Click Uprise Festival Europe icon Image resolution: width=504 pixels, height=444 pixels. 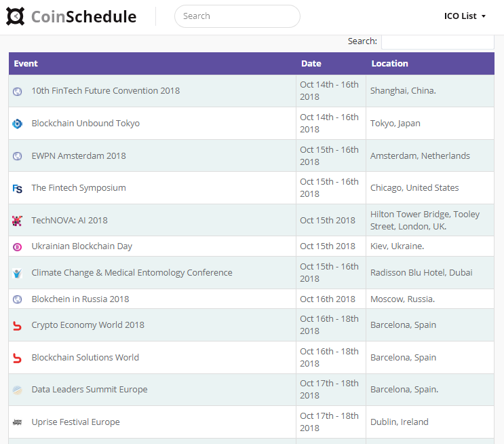(x=18, y=422)
